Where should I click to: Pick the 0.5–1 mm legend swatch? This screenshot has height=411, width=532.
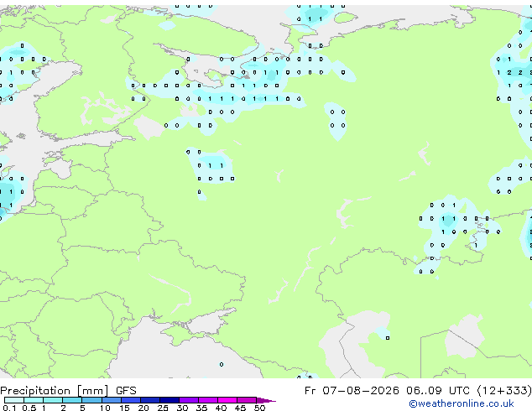pyautogui.click(x=34, y=400)
